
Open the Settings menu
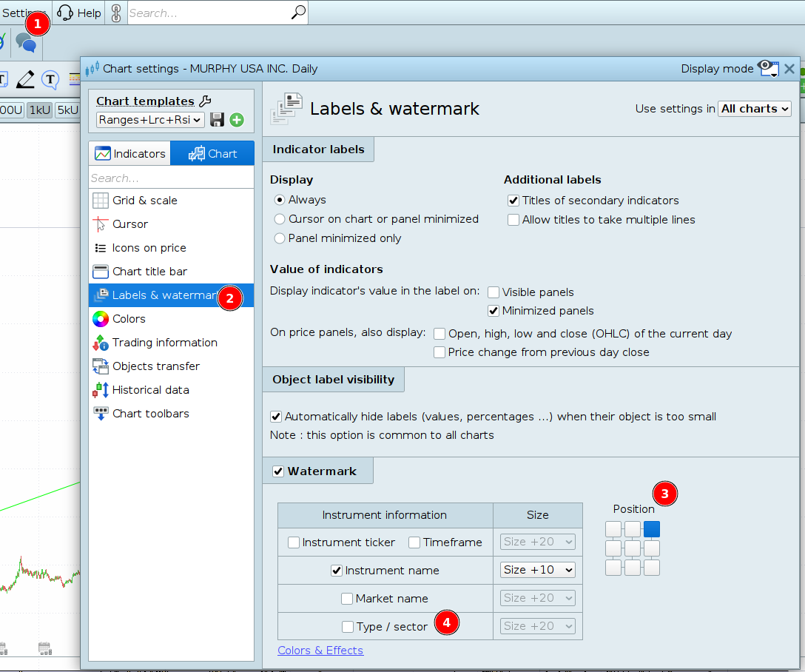pos(24,13)
